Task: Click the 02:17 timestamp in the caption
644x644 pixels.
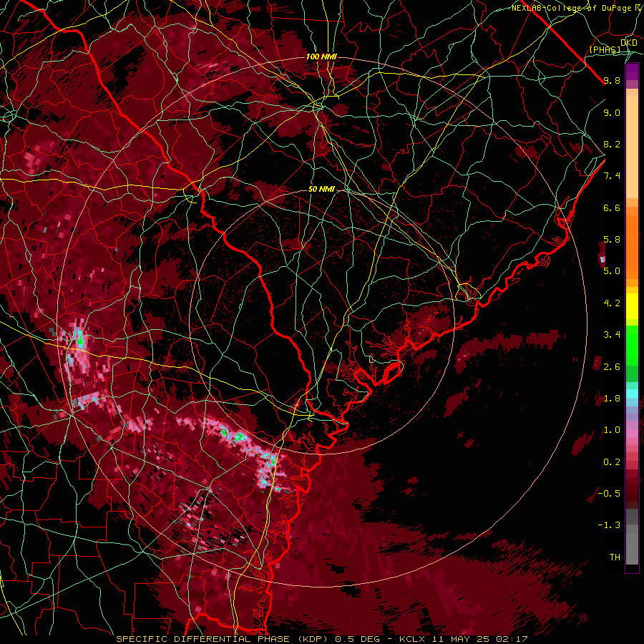Action: 513,639
